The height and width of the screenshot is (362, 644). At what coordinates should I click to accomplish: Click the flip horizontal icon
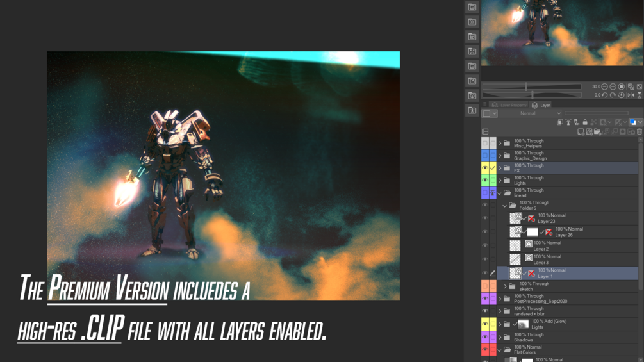click(631, 95)
